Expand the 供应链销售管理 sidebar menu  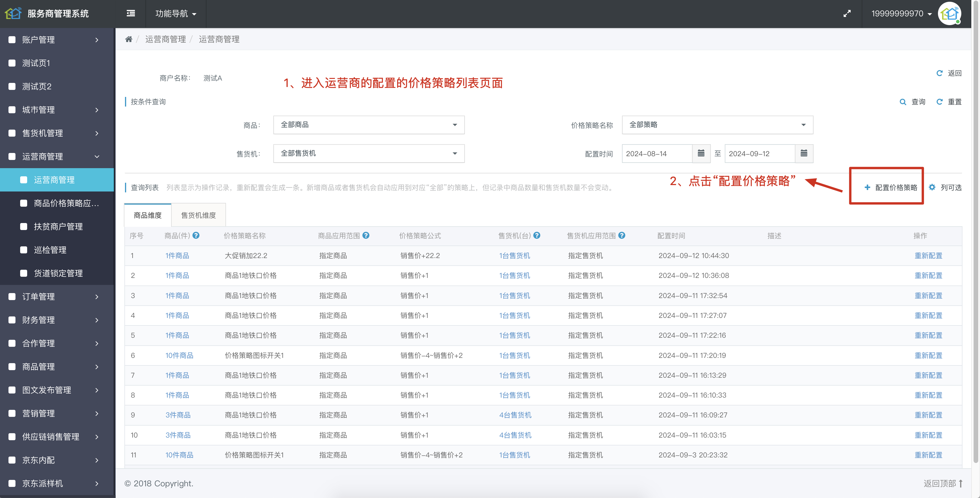pos(57,437)
